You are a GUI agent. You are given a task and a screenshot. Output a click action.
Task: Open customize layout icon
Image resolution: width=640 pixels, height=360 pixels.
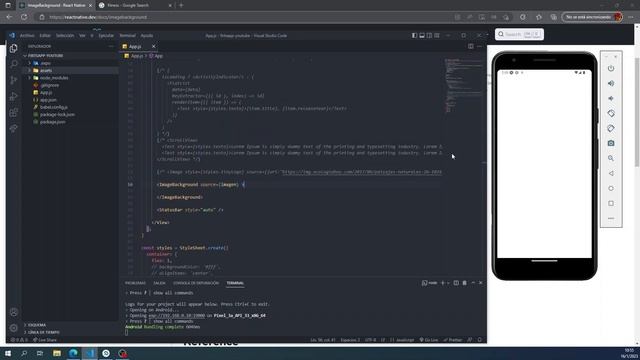tap(437, 36)
